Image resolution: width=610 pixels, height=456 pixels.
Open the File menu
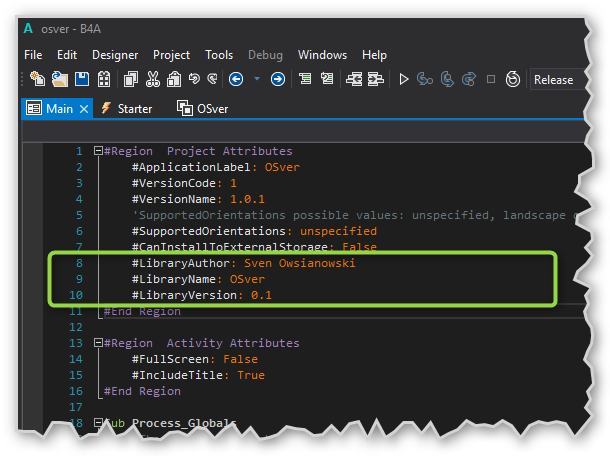point(33,55)
